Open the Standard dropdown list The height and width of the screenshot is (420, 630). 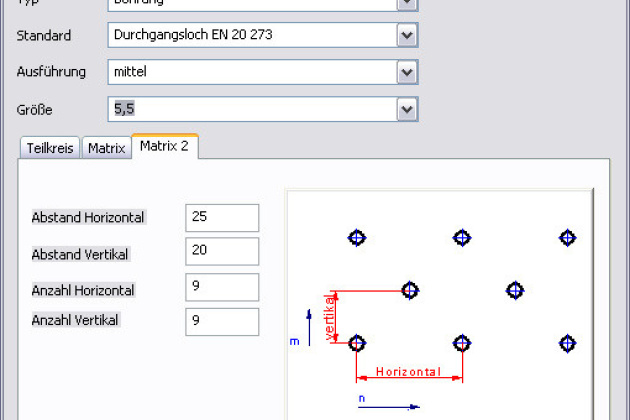(406, 36)
